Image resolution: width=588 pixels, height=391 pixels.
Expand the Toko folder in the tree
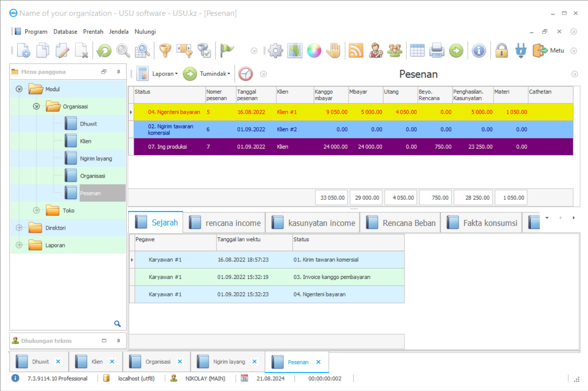coord(36,210)
